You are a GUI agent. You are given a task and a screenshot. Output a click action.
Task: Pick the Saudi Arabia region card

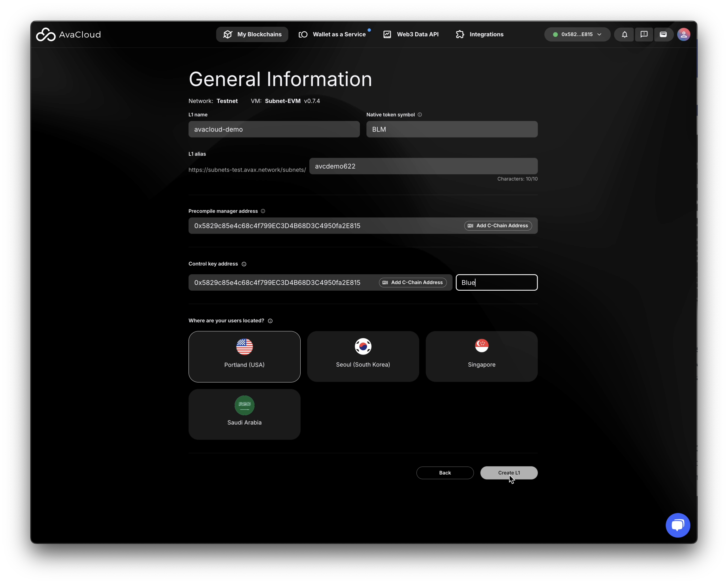[x=244, y=414]
